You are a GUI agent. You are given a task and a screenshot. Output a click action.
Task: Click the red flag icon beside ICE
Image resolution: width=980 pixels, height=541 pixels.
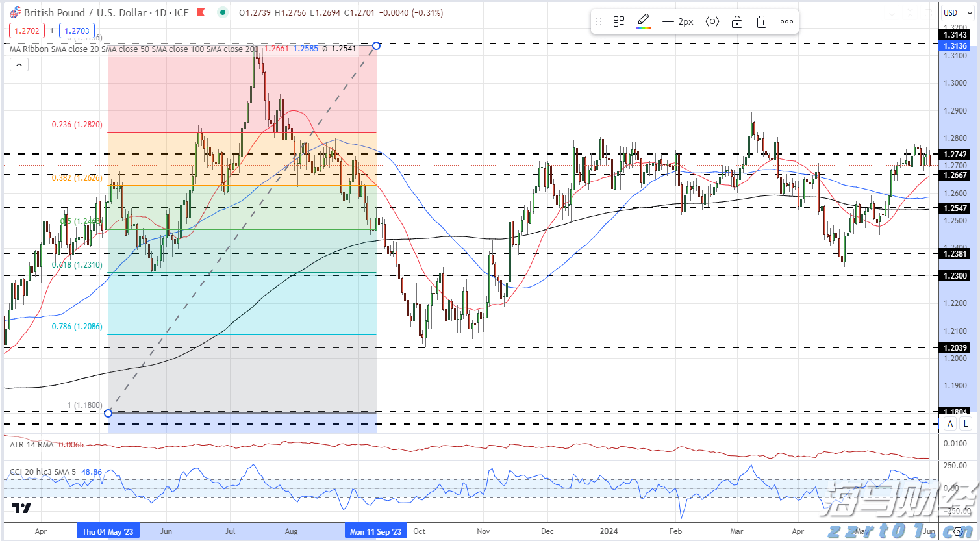[201, 12]
